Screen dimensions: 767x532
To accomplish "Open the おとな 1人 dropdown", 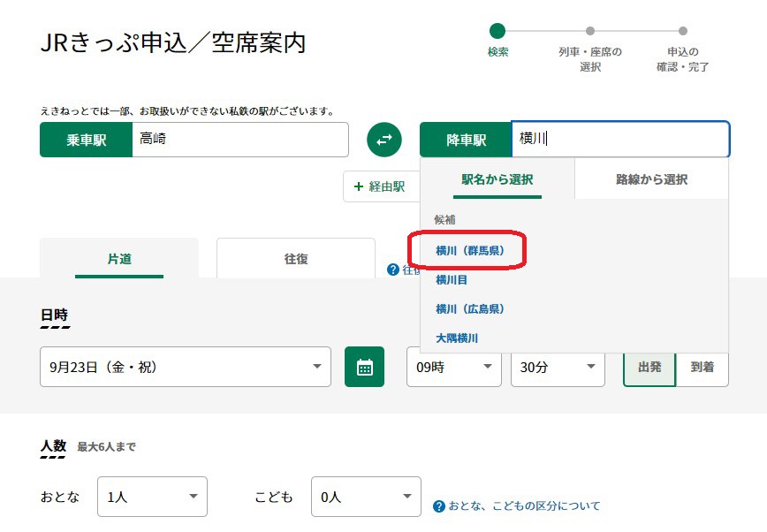I will click(152, 497).
